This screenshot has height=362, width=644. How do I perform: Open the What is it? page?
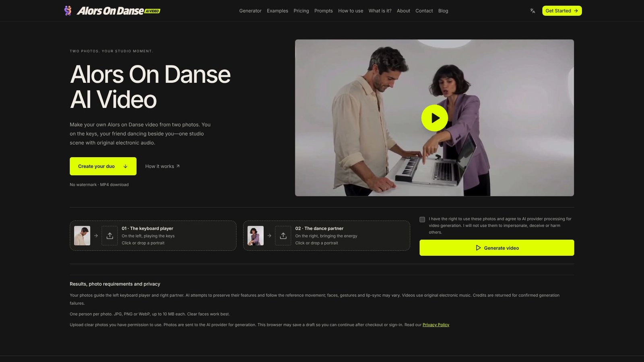pyautogui.click(x=380, y=11)
